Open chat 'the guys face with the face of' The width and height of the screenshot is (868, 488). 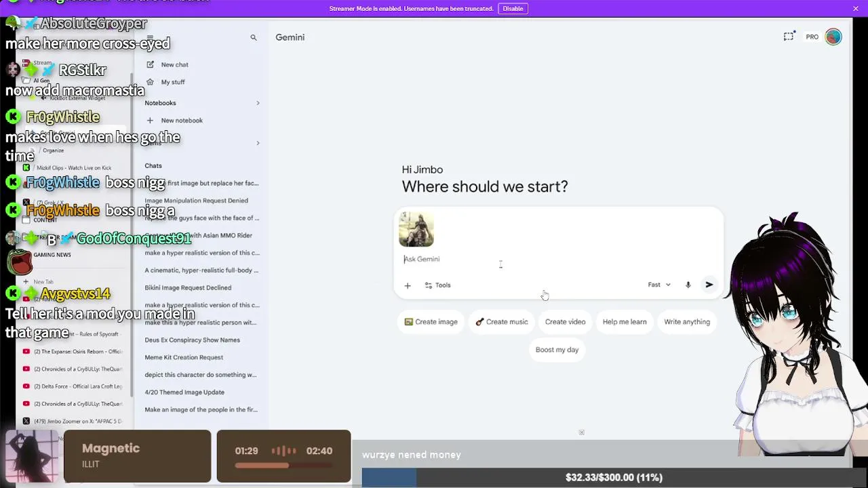tap(201, 218)
